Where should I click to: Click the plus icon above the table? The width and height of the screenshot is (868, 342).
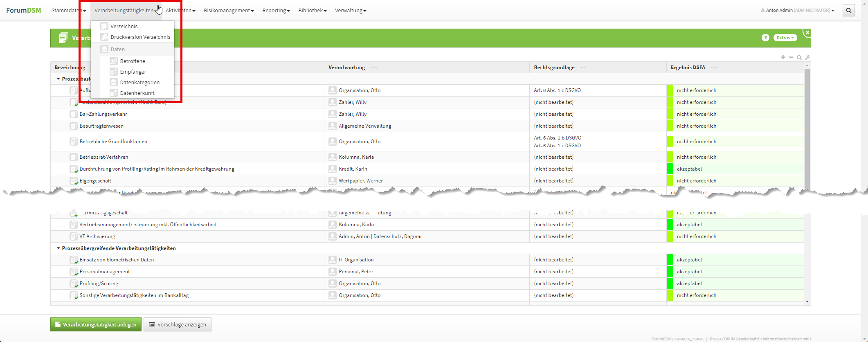click(783, 58)
